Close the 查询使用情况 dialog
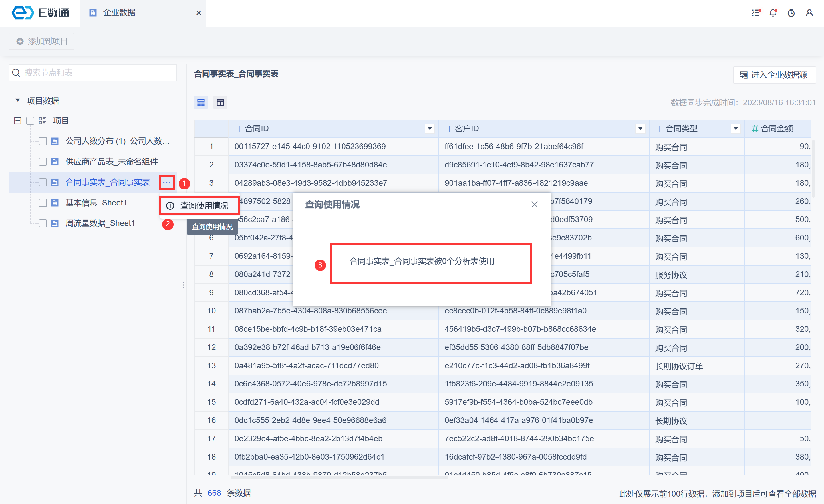Viewport: 824px width, 504px height. (x=534, y=204)
